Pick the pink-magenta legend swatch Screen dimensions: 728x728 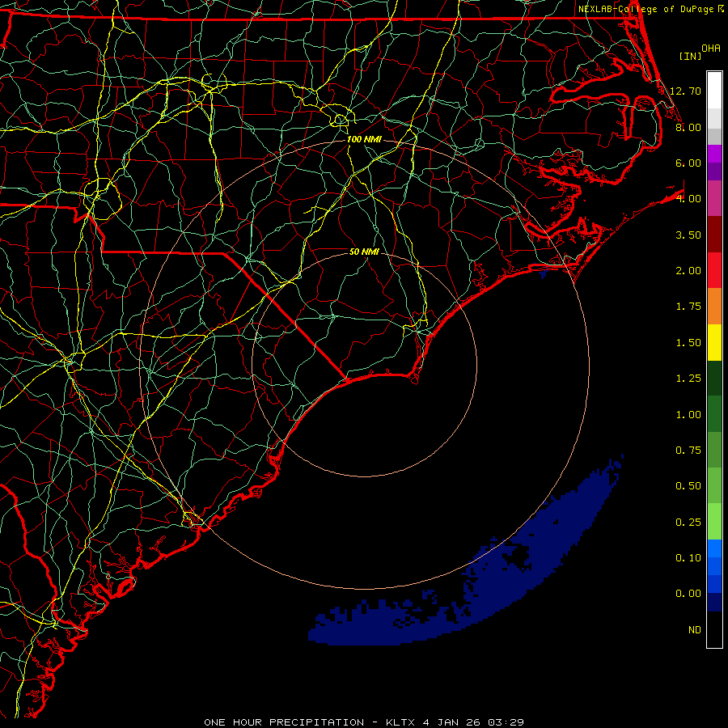(714, 198)
